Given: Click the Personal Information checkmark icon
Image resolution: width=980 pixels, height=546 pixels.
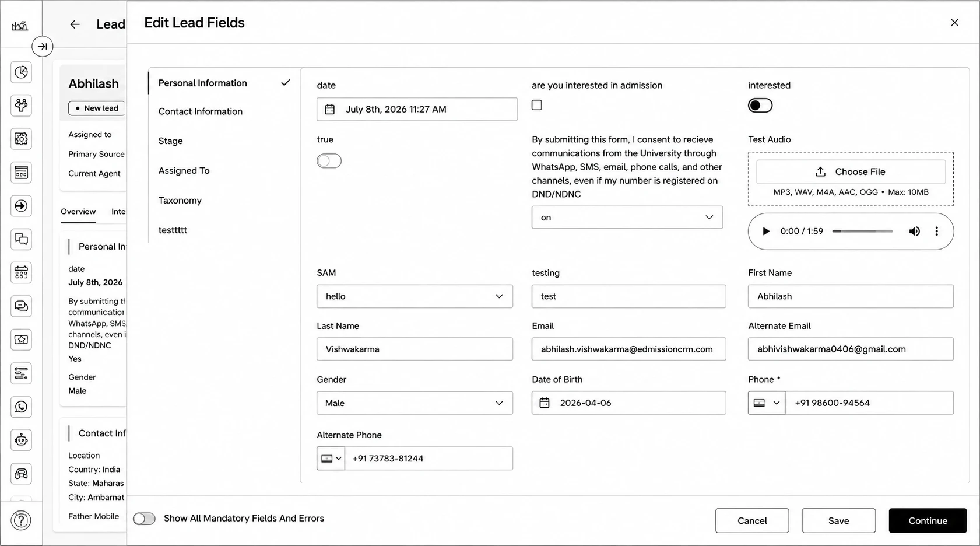Looking at the screenshot, I should coord(285,83).
